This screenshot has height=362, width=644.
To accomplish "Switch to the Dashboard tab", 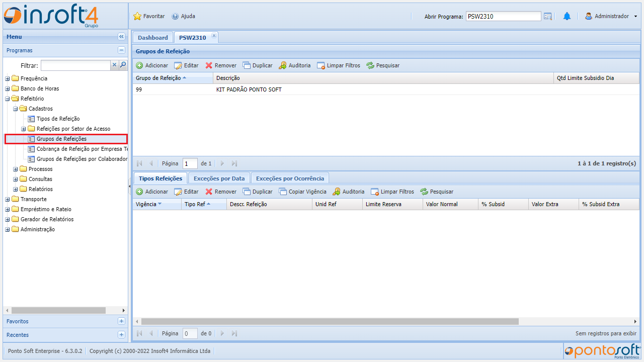I will (x=152, y=38).
